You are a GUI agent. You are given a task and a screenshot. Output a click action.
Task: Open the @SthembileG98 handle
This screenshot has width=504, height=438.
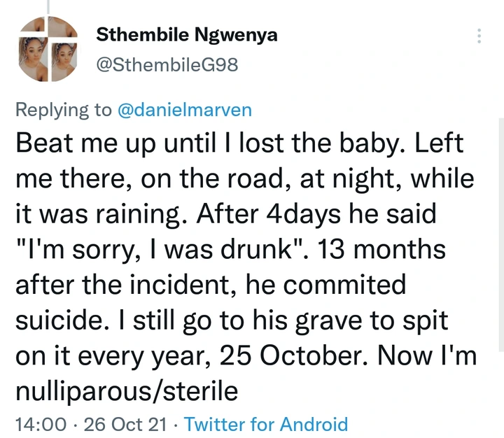167,65
